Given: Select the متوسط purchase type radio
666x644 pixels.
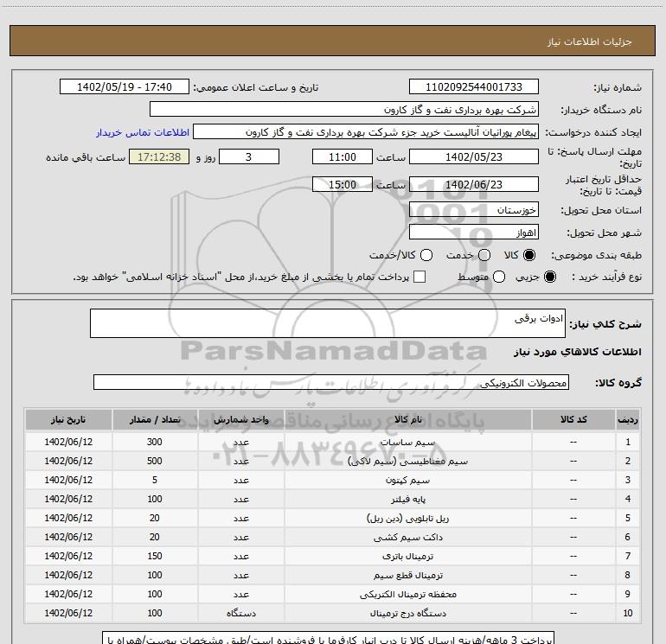Looking at the screenshot, I should (499, 277).
